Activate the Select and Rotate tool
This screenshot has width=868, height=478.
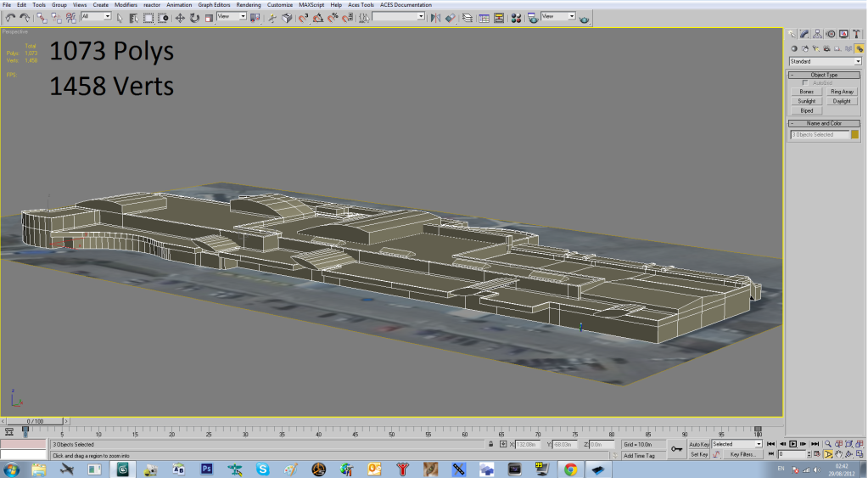(194, 17)
